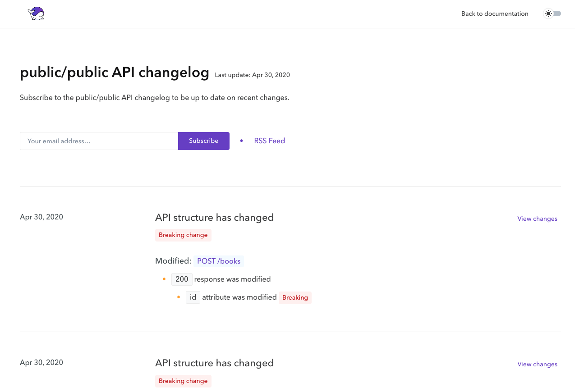Click the 'Modified:' label
The image size is (575, 392).
[x=173, y=261]
